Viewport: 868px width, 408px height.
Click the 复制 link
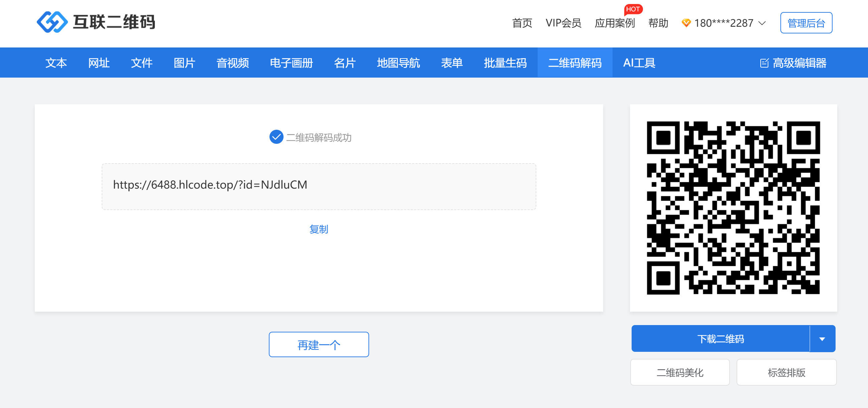318,229
